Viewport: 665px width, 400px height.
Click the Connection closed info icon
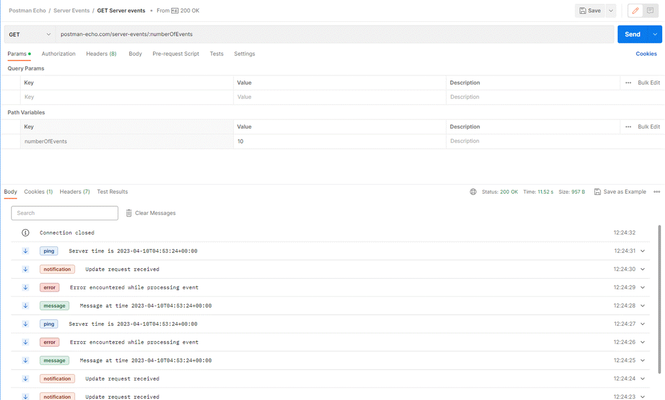[25, 233]
